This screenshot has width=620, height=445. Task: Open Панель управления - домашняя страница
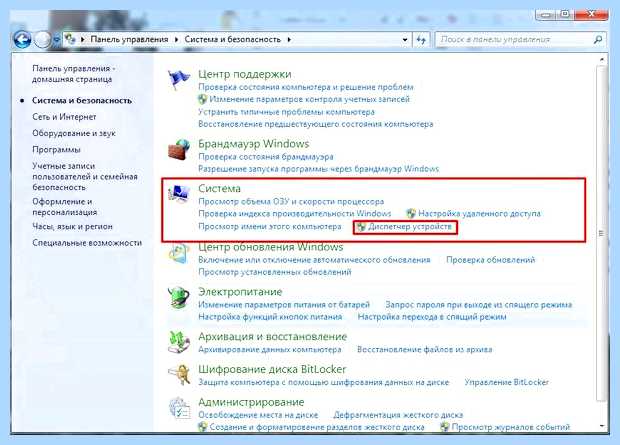74,74
